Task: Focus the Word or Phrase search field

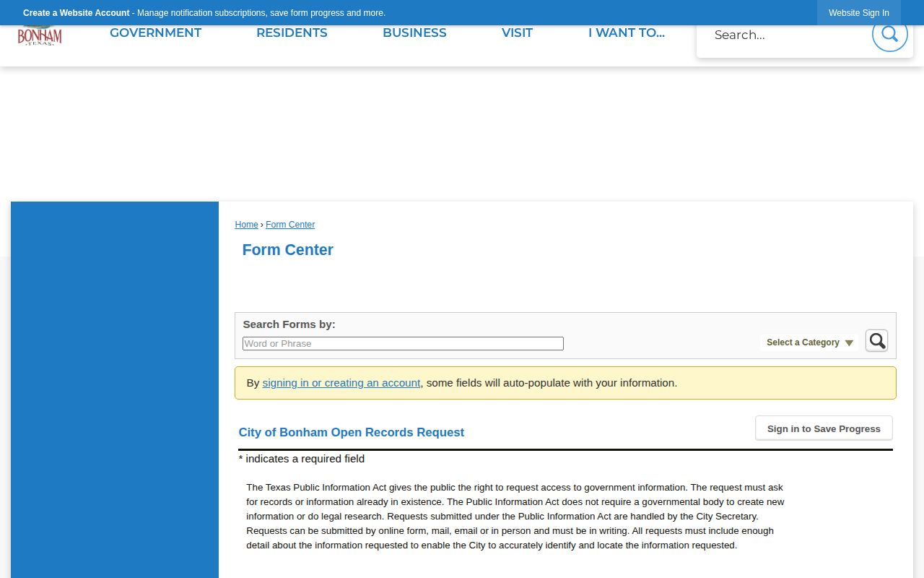Action: pos(403,344)
